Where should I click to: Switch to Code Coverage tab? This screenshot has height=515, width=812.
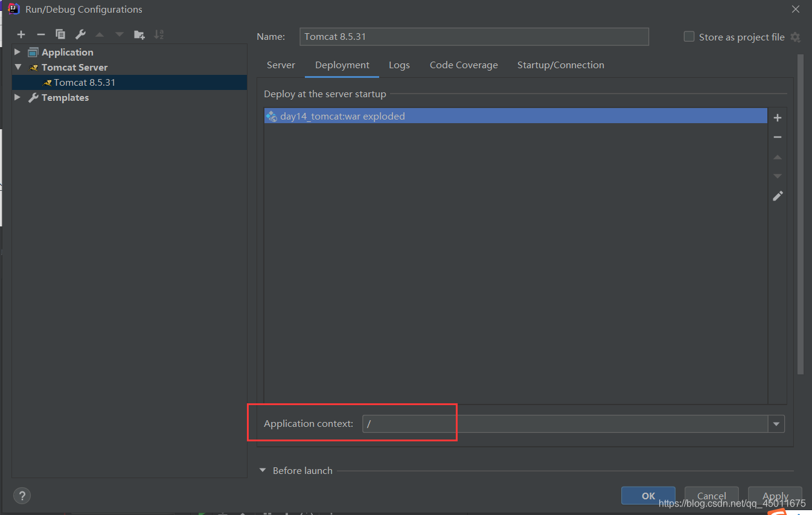click(x=464, y=65)
